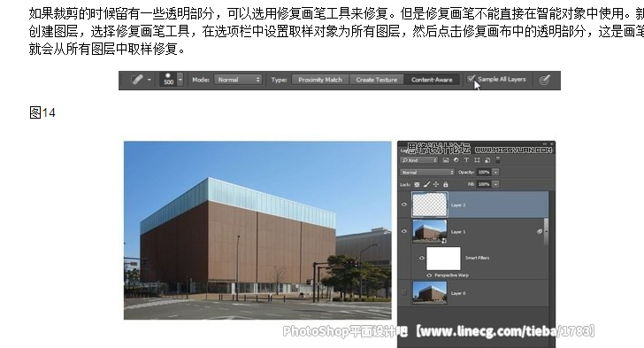Screen dimensions: 644x348
Task: Click the Perspective Warp filter entry
Action: click(x=451, y=275)
